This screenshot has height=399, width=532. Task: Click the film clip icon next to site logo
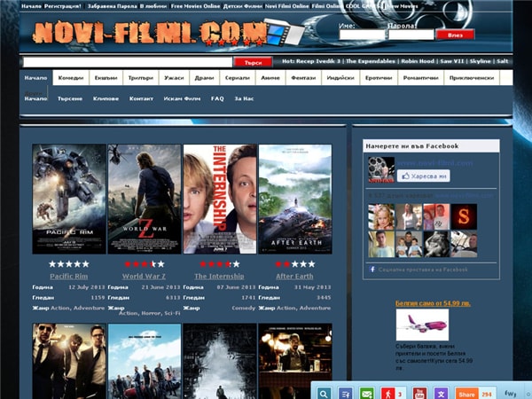[x=284, y=33]
